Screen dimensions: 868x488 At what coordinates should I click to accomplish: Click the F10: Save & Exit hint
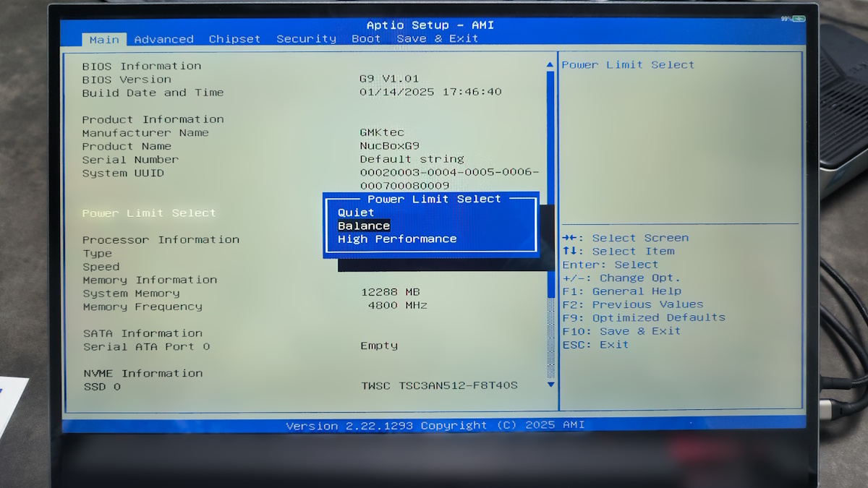(621, 331)
